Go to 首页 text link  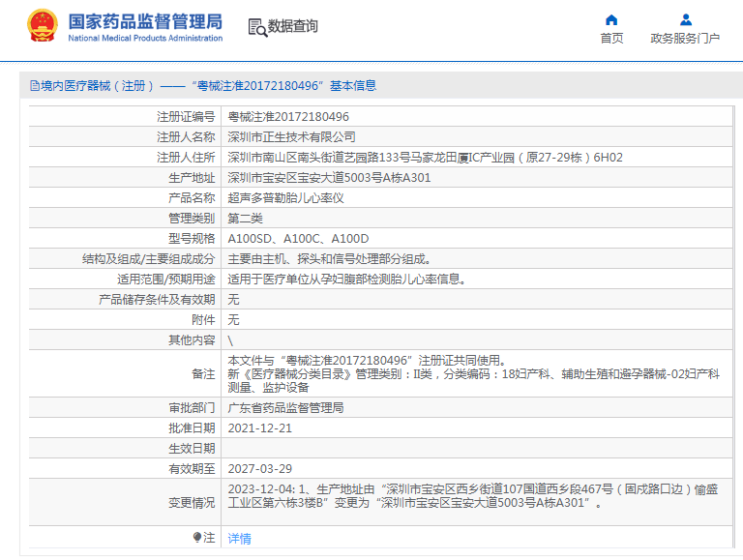[611, 39]
